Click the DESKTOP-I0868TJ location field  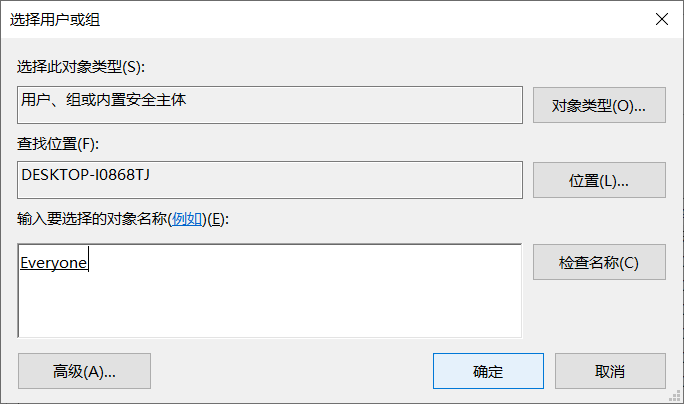click(x=270, y=180)
